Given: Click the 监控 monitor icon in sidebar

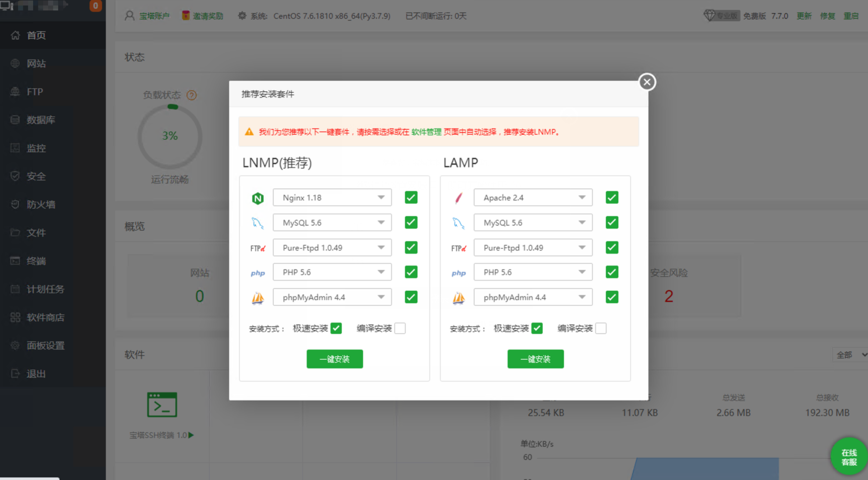Looking at the screenshot, I should [16, 148].
